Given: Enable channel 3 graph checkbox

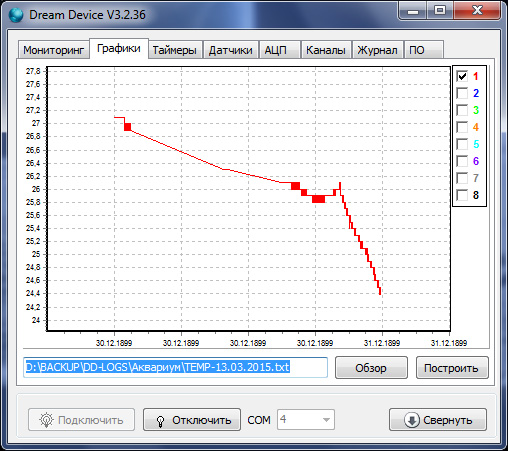Looking at the screenshot, I should click(x=462, y=110).
